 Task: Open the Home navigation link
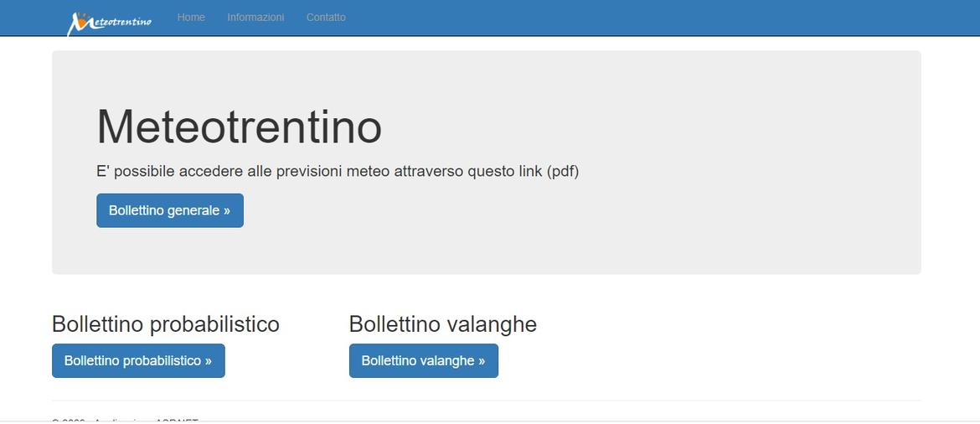point(191,18)
